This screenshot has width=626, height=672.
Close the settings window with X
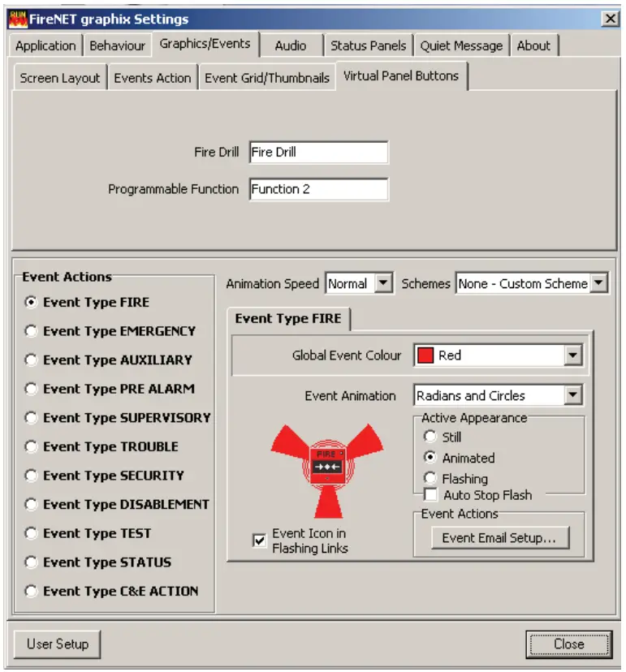tap(610, 19)
